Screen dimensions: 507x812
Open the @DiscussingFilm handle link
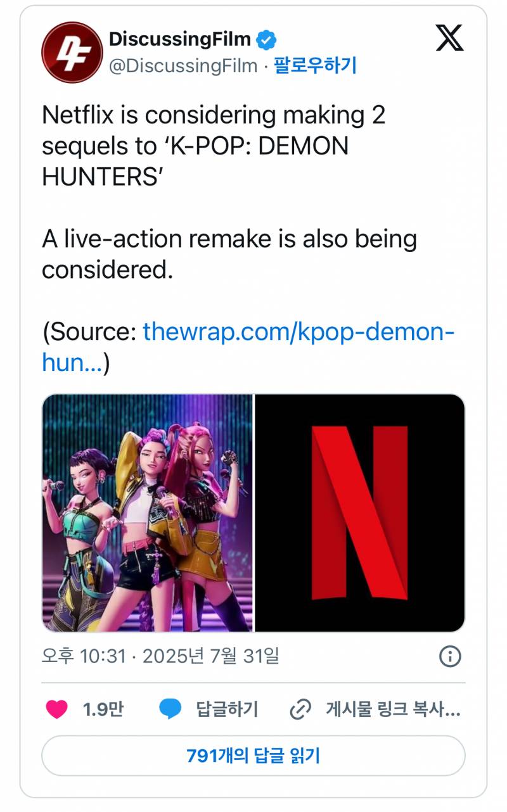click(183, 66)
